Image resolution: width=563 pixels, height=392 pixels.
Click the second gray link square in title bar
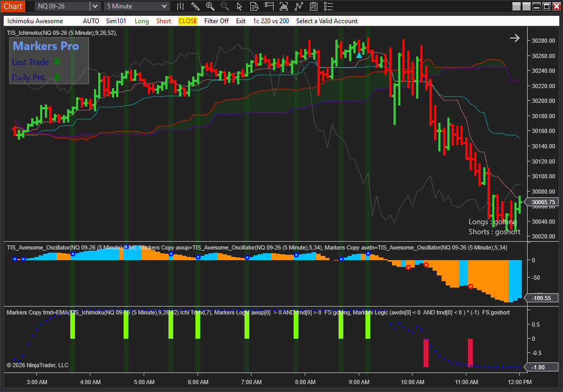click(527, 6)
